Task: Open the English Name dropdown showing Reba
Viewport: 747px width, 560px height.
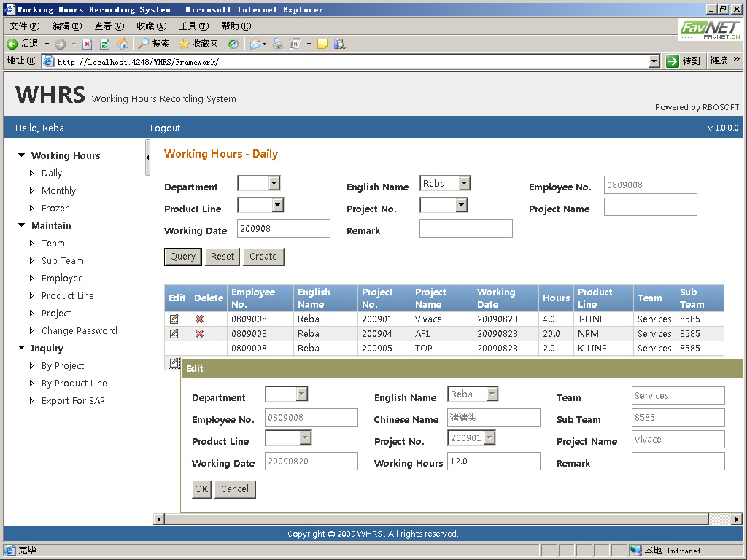Action: (465, 183)
